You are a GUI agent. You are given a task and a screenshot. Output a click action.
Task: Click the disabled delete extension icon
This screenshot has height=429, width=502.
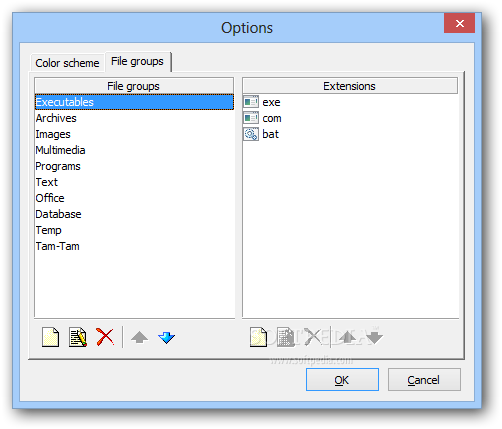click(x=313, y=337)
